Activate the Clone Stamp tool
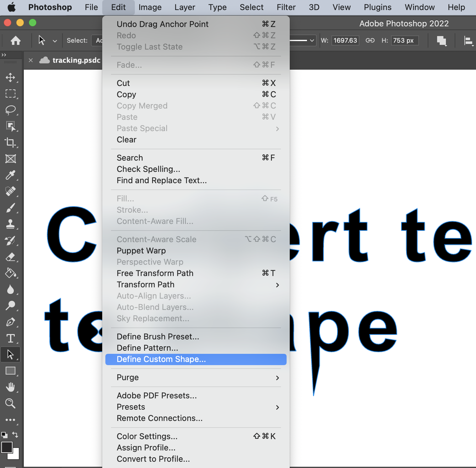476x468 pixels. (x=10, y=224)
